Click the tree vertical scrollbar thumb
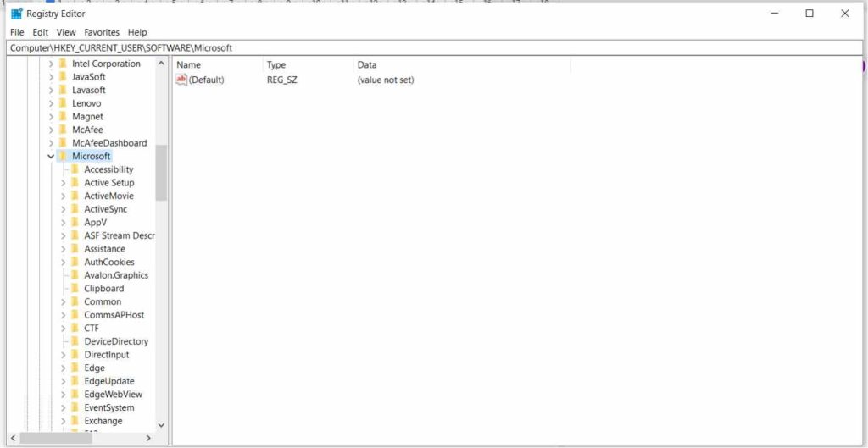This screenshot has width=868, height=448. (161, 173)
